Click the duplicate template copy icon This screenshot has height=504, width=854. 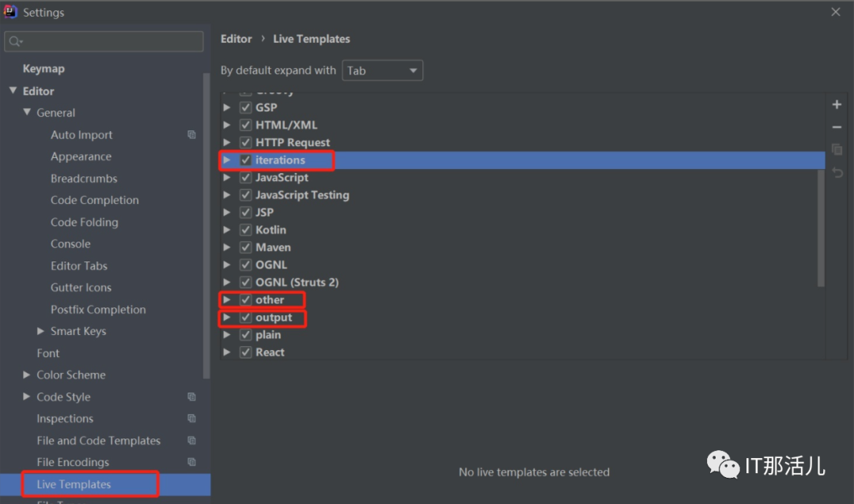[837, 149]
